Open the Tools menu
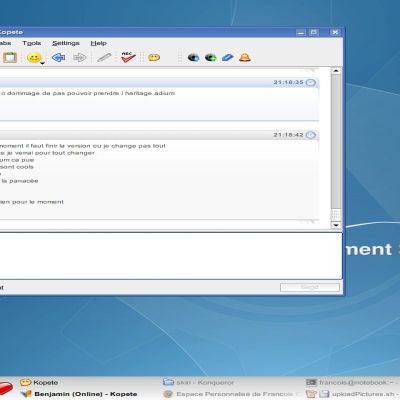This screenshot has height=400, width=400. pyautogui.click(x=32, y=43)
